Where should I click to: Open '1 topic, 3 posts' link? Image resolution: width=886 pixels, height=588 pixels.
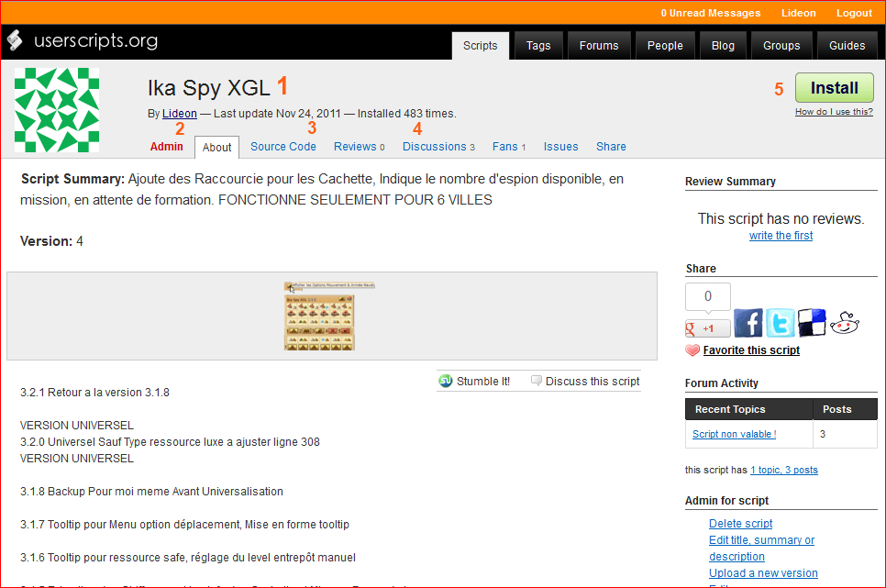click(x=783, y=470)
